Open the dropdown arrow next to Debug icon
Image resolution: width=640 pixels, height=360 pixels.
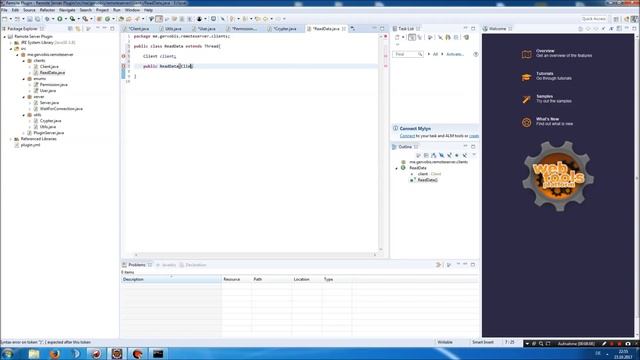pyautogui.click(x=53, y=19)
